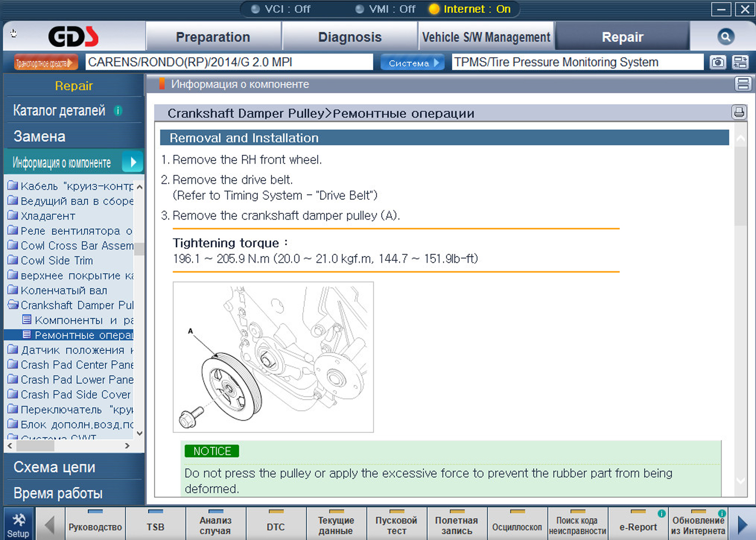
Task: Open the Setup tools icon
Action: (18, 525)
